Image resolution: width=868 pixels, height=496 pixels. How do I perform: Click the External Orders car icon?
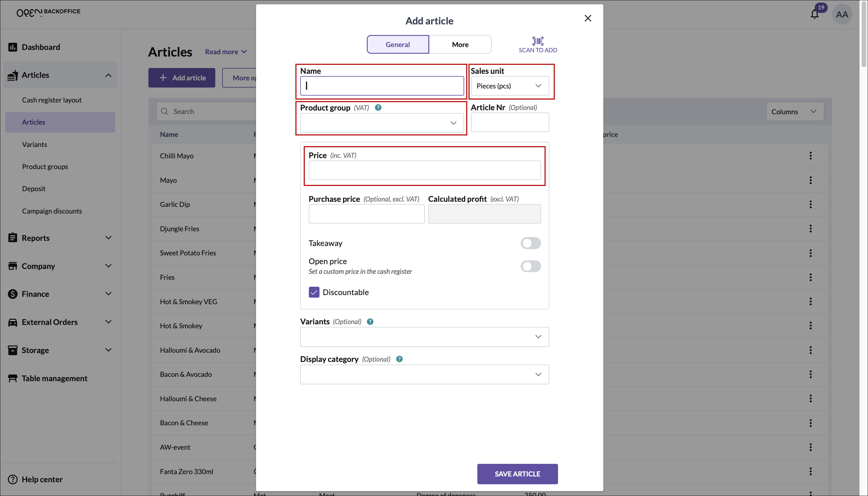tap(13, 322)
